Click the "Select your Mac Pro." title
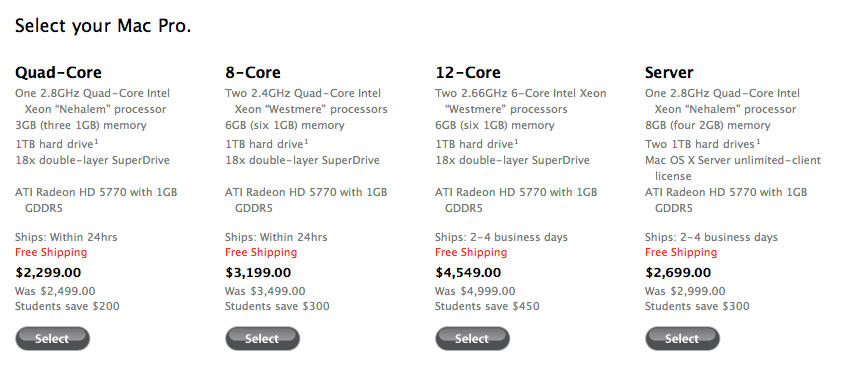Screen dimensions: 844x367 pos(103,26)
